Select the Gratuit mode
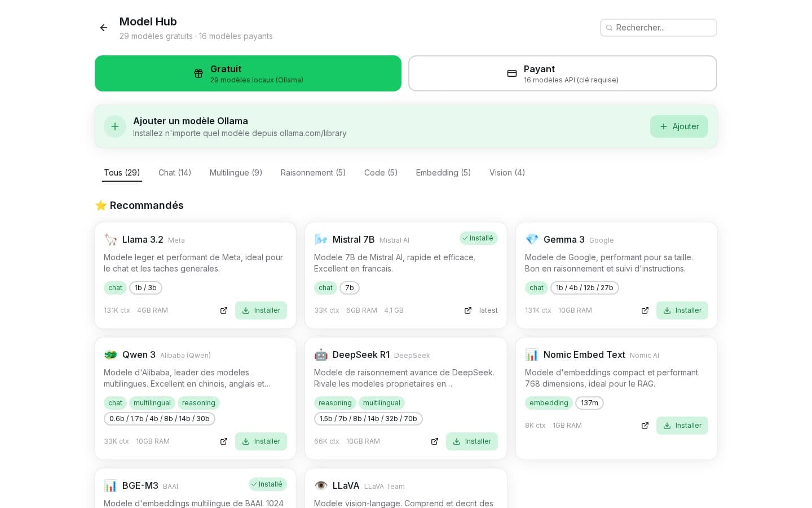Image resolution: width=812 pixels, height=508 pixels. [x=248, y=73]
